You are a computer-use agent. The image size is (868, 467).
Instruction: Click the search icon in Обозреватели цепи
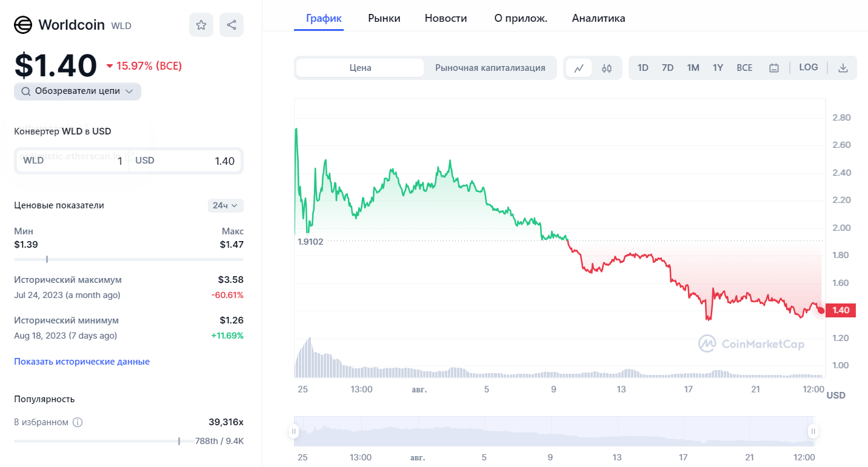pos(26,91)
